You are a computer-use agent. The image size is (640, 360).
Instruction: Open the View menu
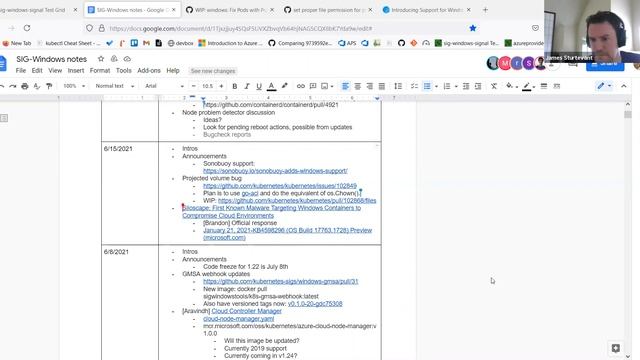tap(55, 71)
